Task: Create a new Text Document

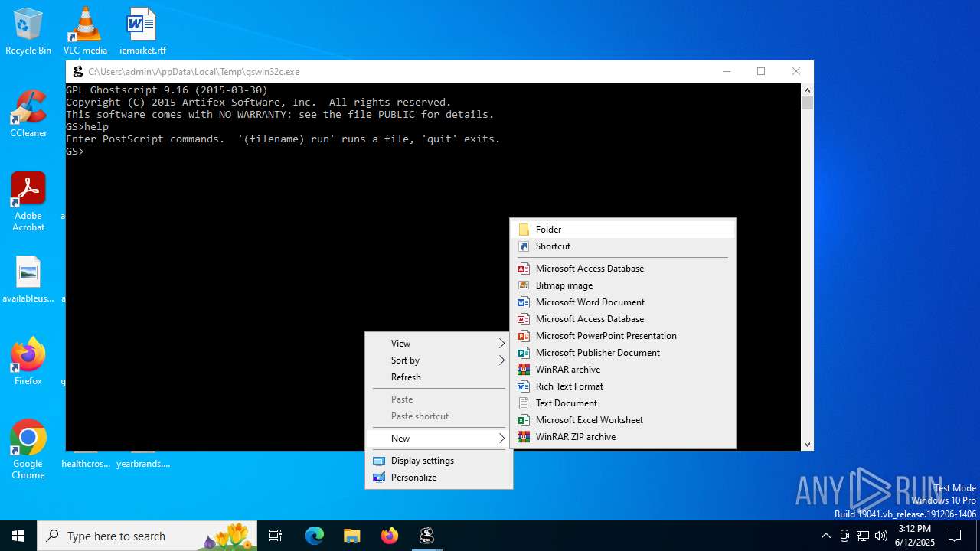Action: (x=623, y=403)
